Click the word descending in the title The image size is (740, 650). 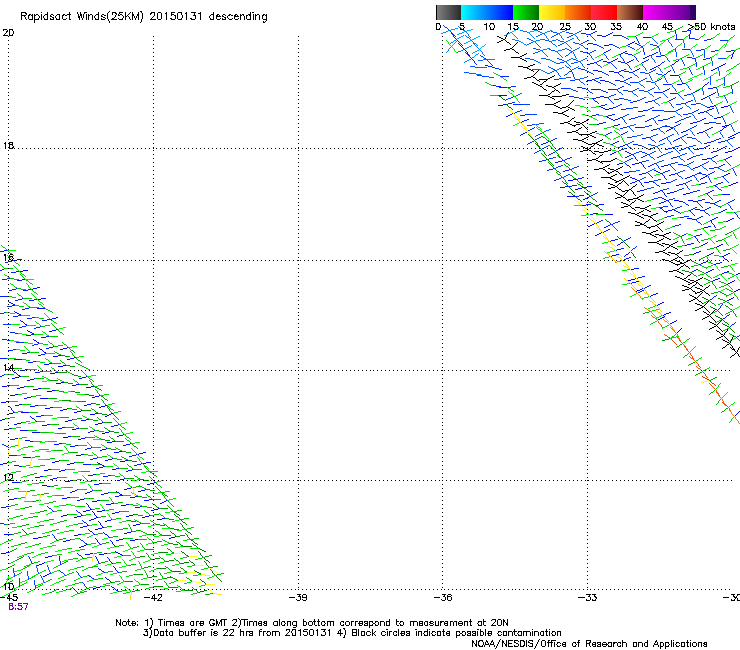238,17
